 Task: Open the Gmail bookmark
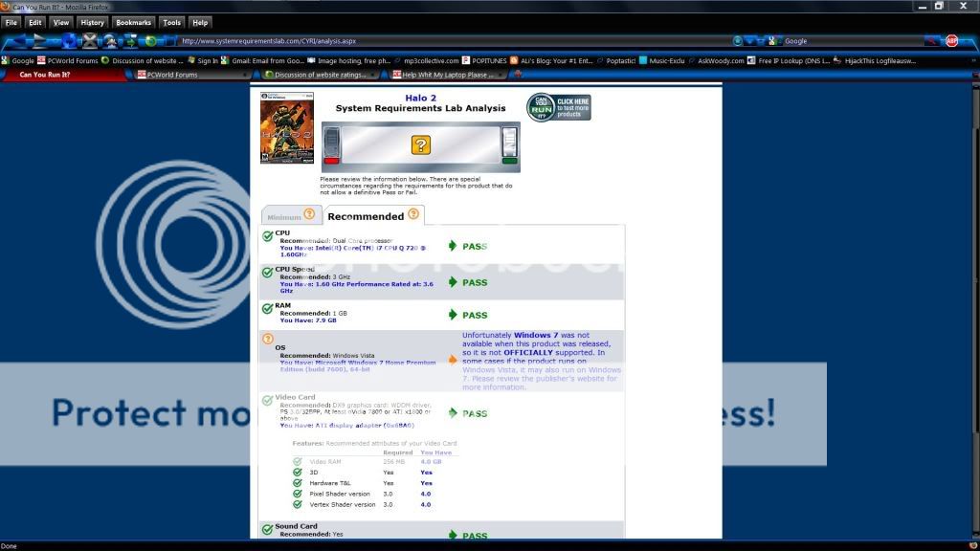(262, 60)
